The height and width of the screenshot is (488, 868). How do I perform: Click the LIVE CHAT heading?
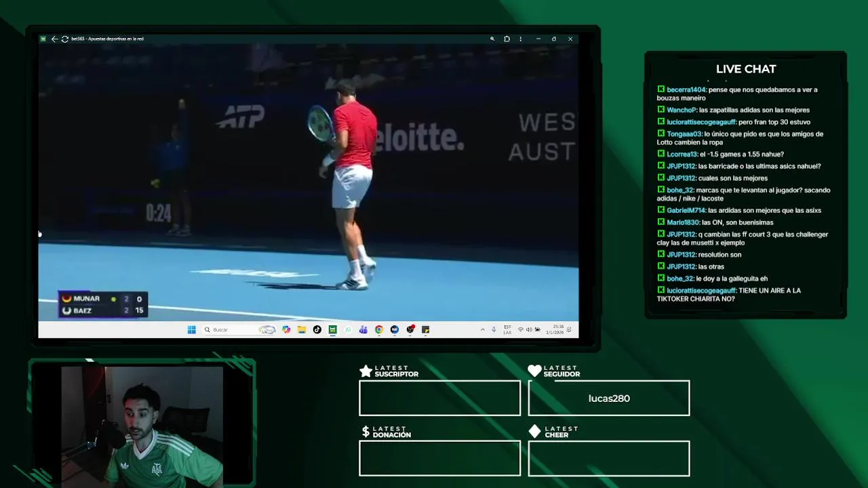pyautogui.click(x=746, y=69)
